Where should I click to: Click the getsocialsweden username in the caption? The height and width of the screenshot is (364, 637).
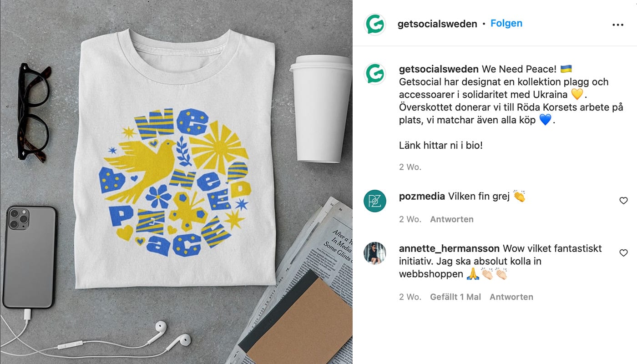(x=439, y=69)
